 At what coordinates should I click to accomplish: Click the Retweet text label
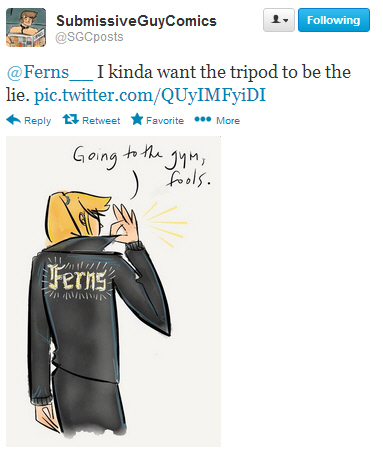pyautogui.click(x=101, y=121)
